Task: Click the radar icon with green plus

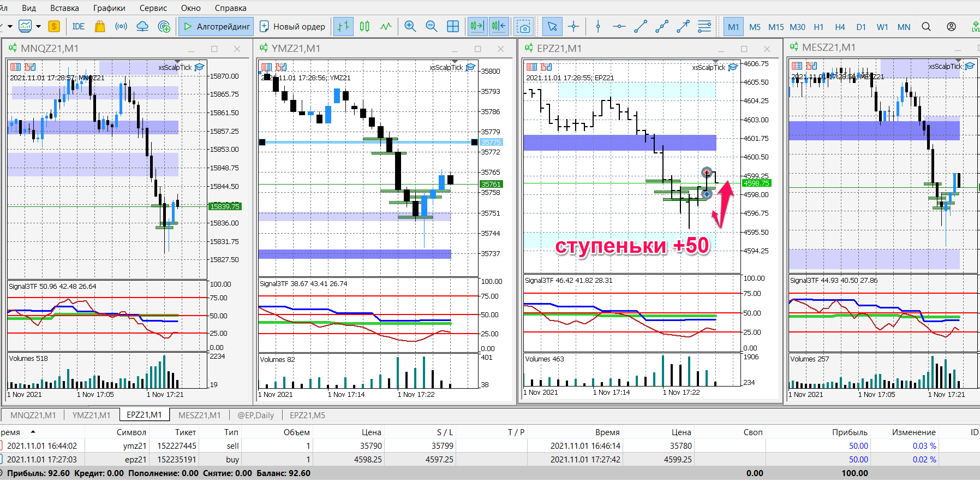Action: pos(164,26)
